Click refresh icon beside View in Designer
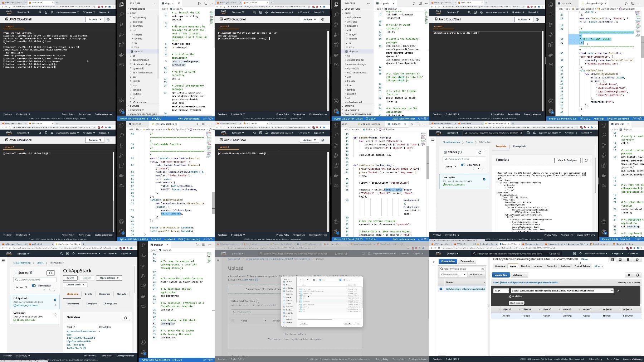Image resolution: width=644 pixels, height=362 pixels. [586, 160]
